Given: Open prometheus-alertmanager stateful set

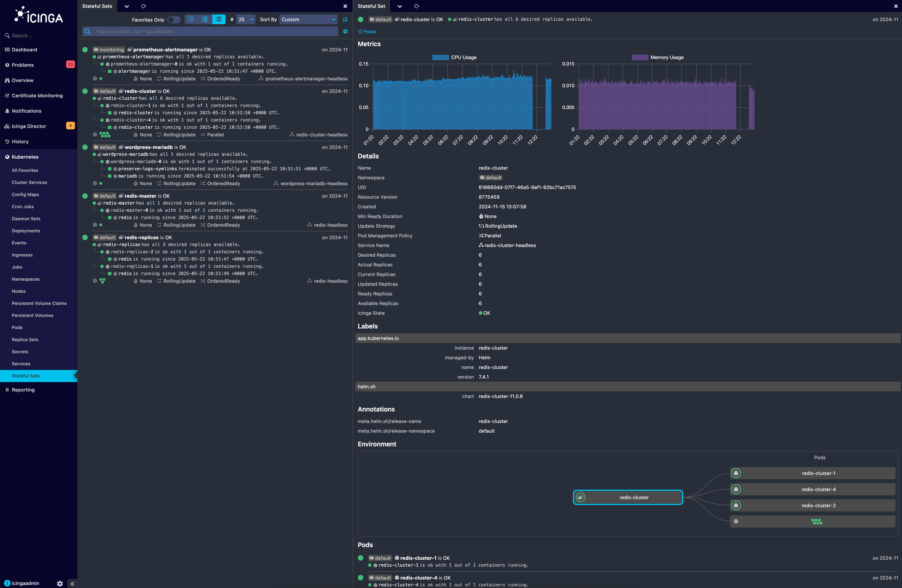Looking at the screenshot, I should [165, 50].
